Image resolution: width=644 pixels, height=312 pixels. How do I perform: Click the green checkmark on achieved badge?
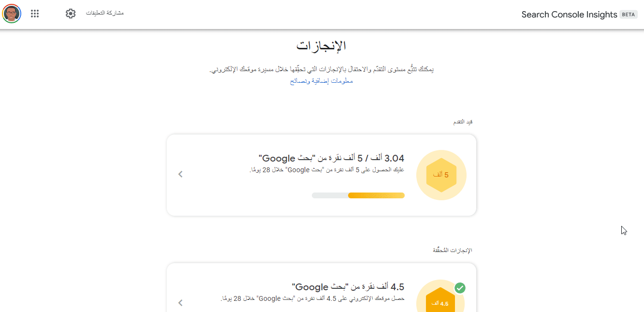460,288
